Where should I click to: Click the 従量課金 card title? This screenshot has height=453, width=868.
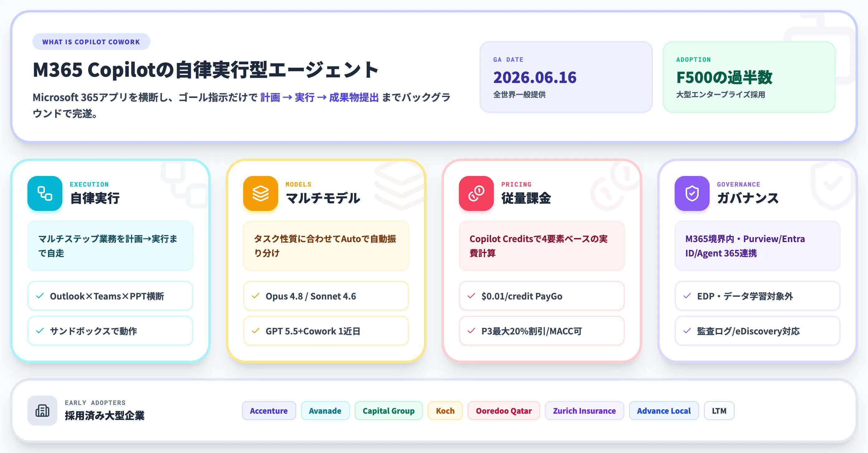[x=526, y=198]
